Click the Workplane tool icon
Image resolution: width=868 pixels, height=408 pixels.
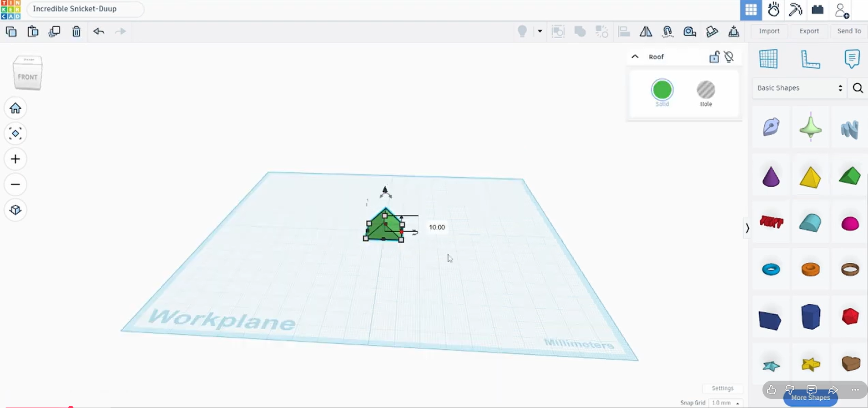coord(768,59)
